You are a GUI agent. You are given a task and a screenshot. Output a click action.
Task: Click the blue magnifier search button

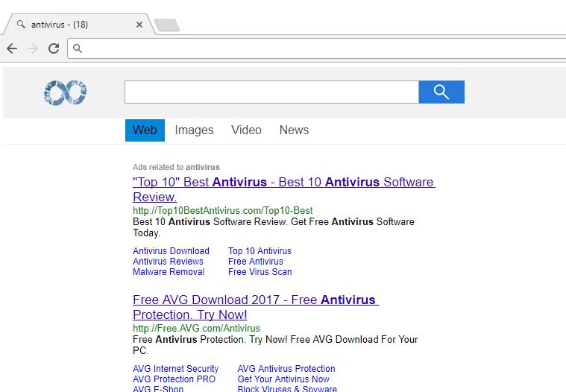point(441,92)
